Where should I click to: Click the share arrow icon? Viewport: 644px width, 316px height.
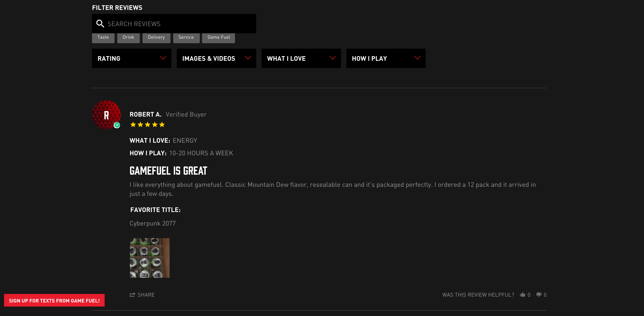(x=132, y=295)
